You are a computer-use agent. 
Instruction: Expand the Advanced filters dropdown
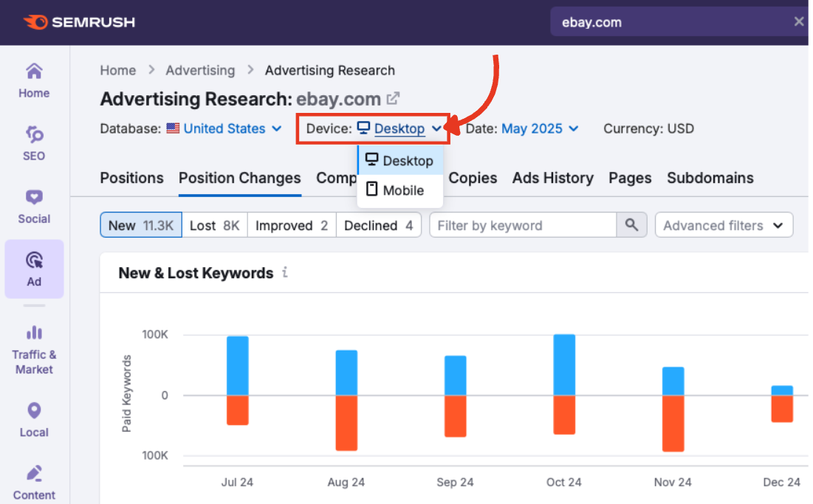(723, 226)
